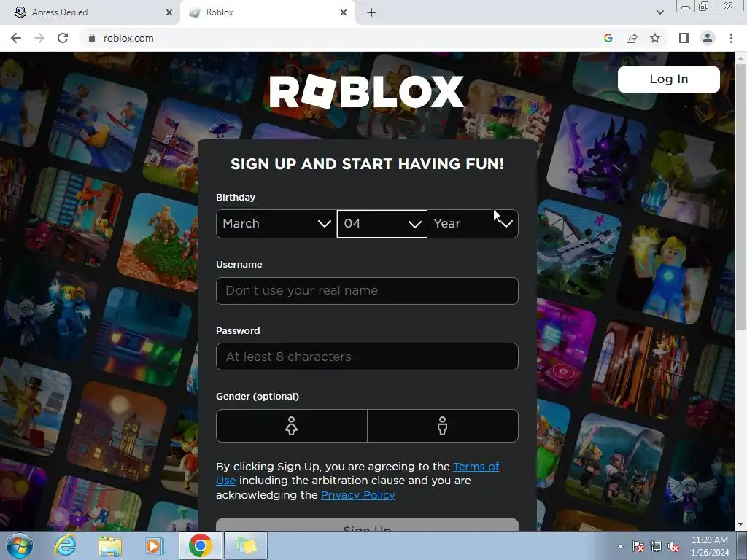Show hidden system tray icons
747x560 pixels.
tap(620, 546)
